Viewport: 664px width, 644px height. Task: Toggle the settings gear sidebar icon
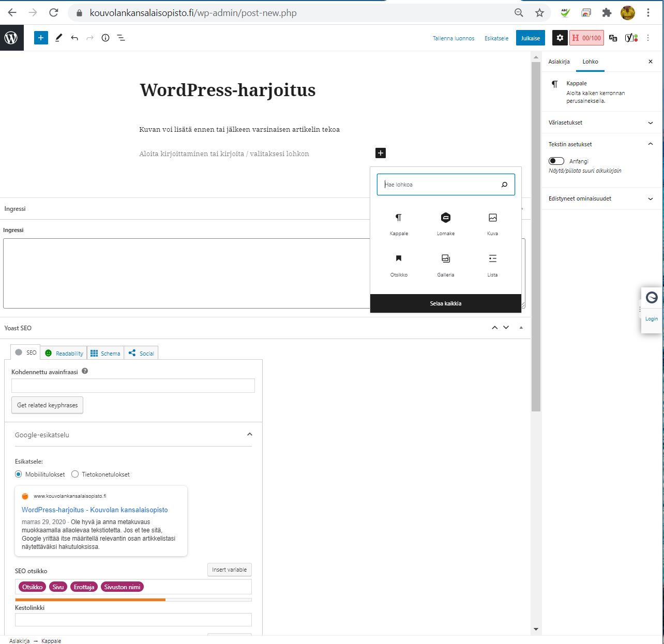coord(560,38)
